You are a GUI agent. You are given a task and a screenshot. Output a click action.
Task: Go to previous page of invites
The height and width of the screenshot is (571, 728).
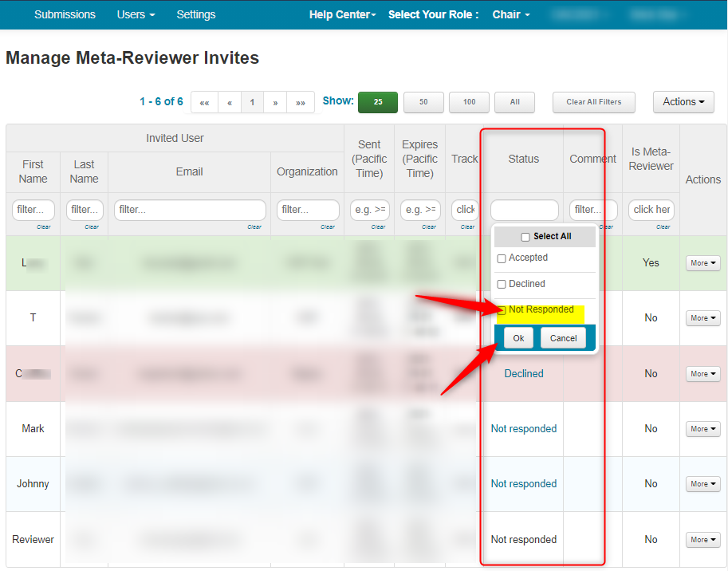click(230, 102)
